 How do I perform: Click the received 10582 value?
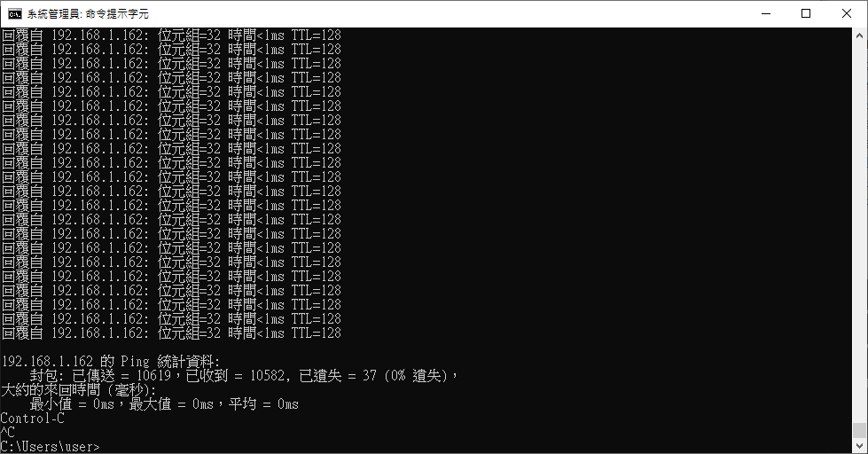(268, 376)
